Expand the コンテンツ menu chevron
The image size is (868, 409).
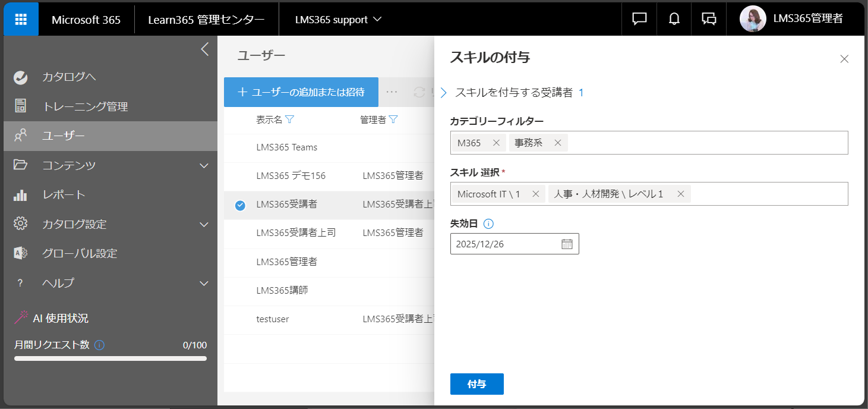204,165
